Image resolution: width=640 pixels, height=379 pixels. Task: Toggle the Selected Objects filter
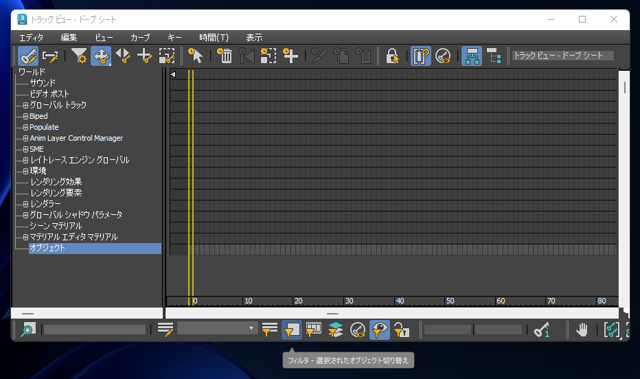pyautogui.click(x=291, y=330)
